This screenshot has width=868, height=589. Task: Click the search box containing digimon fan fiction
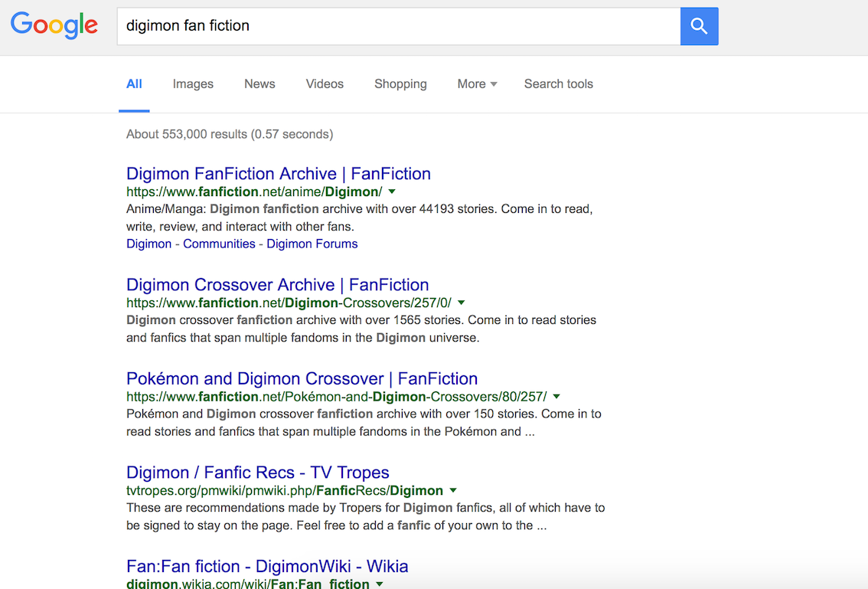(398, 26)
